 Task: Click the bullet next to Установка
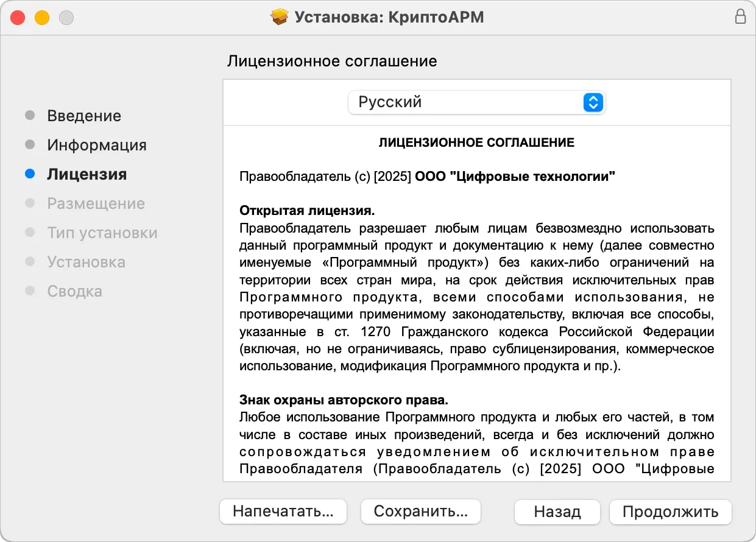pyautogui.click(x=29, y=262)
